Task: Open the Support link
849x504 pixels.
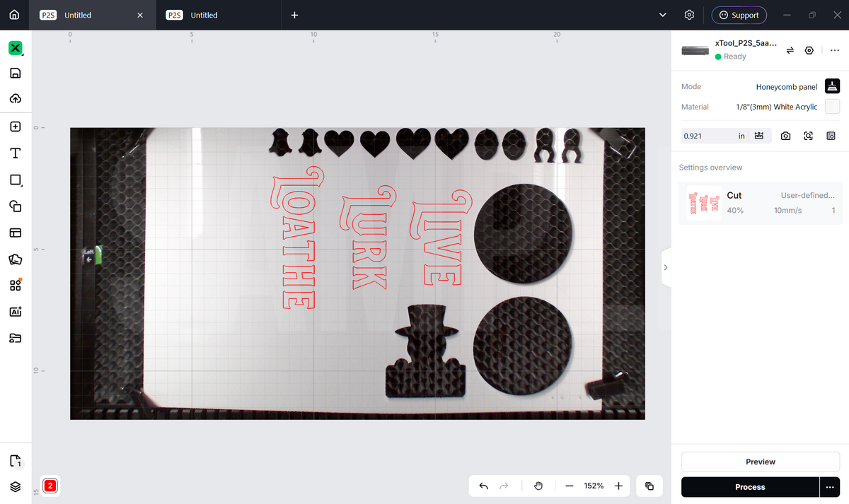Action: click(739, 15)
